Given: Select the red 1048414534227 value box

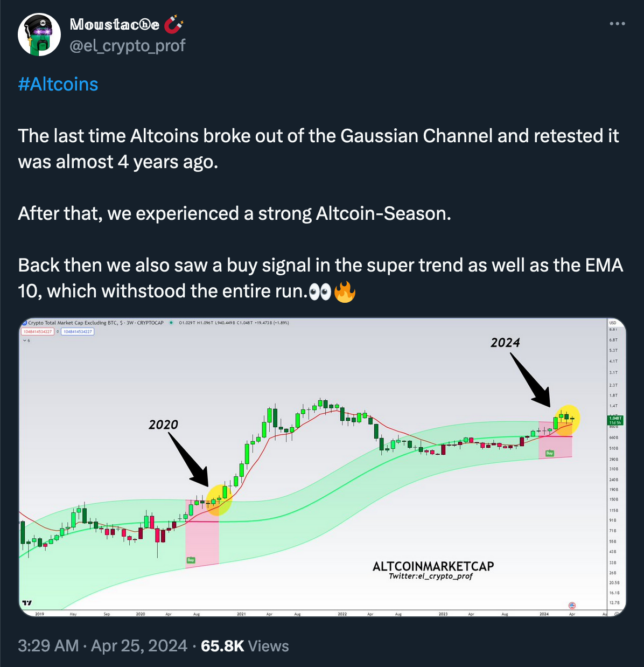Looking at the screenshot, I should click(x=38, y=331).
